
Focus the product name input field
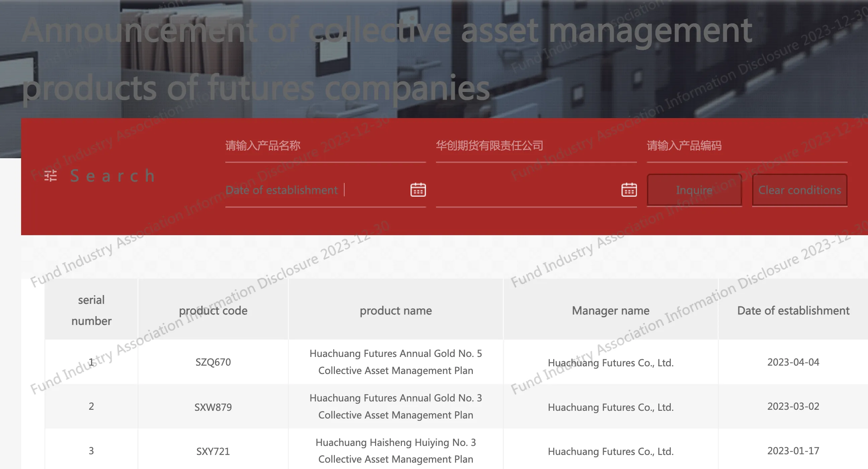coord(325,146)
